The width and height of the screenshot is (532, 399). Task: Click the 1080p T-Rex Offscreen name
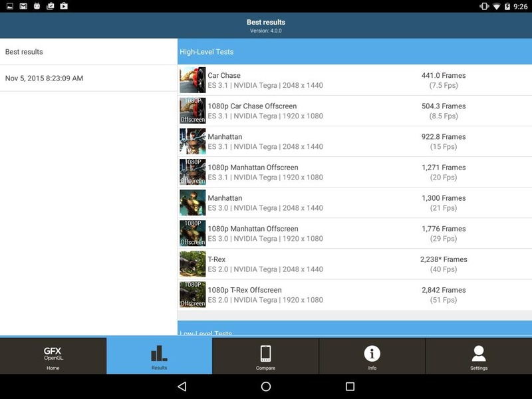pos(245,290)
